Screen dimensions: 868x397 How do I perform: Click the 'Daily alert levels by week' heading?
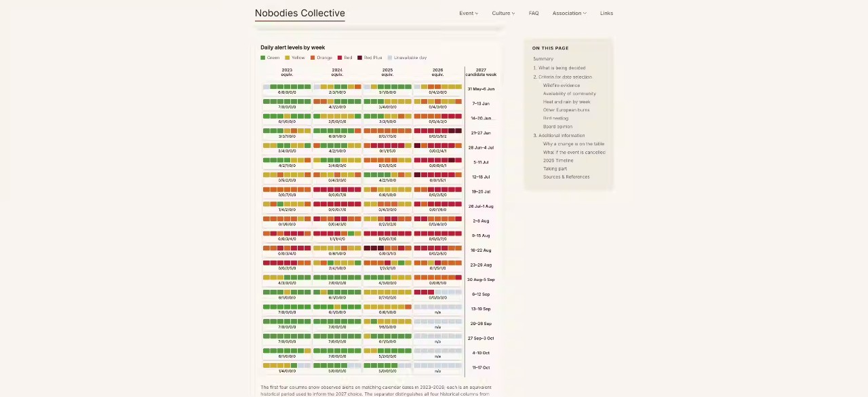tap(293, 48)
